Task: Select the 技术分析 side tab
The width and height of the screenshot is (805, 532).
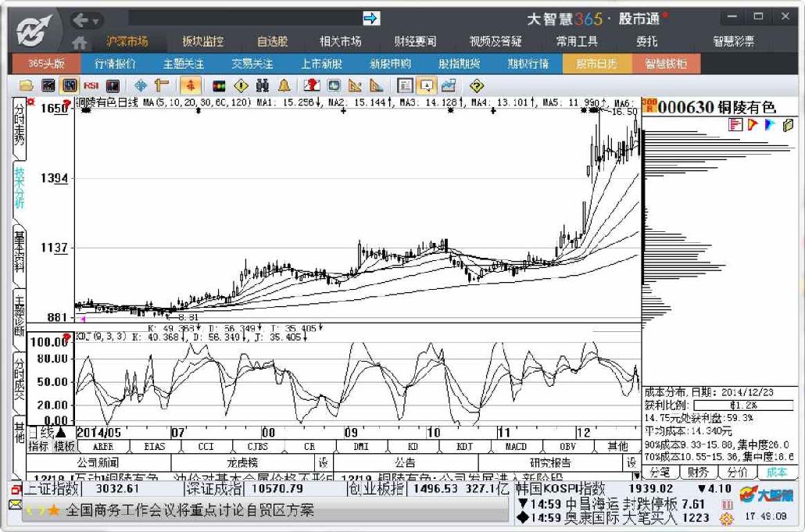Action: 19,187
